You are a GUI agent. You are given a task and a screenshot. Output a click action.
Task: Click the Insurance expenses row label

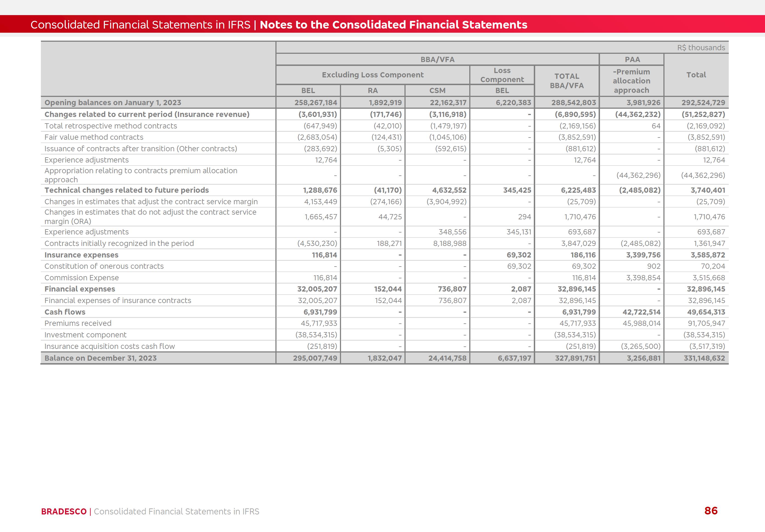81,255
